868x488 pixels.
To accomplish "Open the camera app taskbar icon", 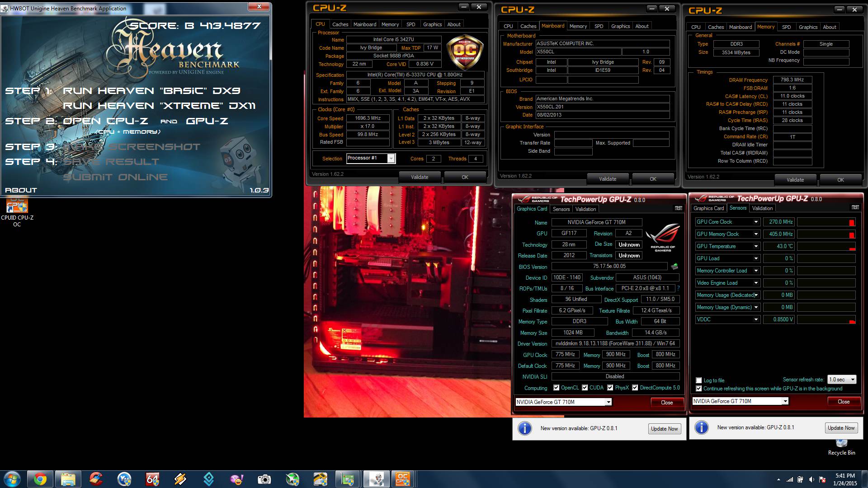I will 264,479.
